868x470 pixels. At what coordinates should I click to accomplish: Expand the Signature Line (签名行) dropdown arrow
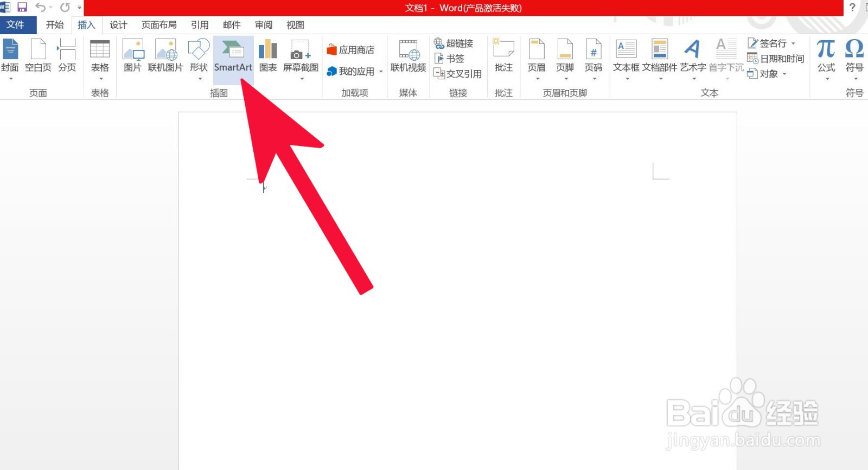pyautogui.click(x=793, y=43)
